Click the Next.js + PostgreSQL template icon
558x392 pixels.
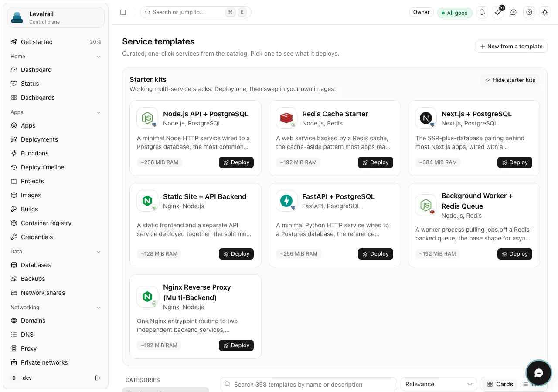pos(426,118)
